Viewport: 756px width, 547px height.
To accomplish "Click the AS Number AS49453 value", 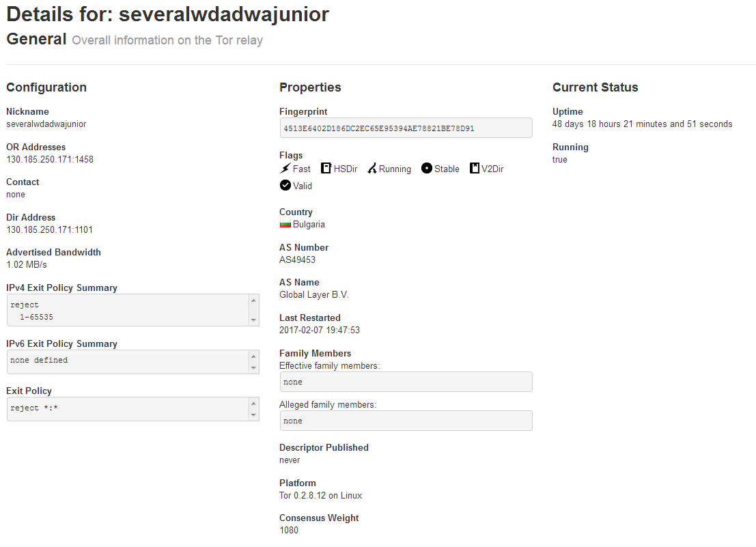I will click(297, 260).
